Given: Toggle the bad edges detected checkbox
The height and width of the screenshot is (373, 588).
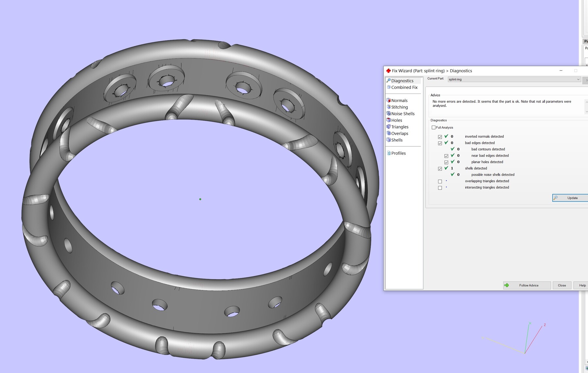Looking at the screenshot, I should 440,143.
